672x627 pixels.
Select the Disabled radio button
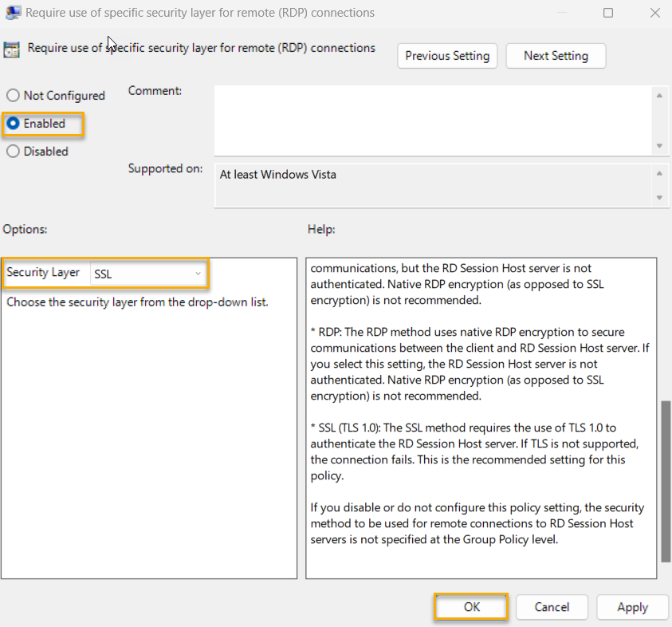13,151
